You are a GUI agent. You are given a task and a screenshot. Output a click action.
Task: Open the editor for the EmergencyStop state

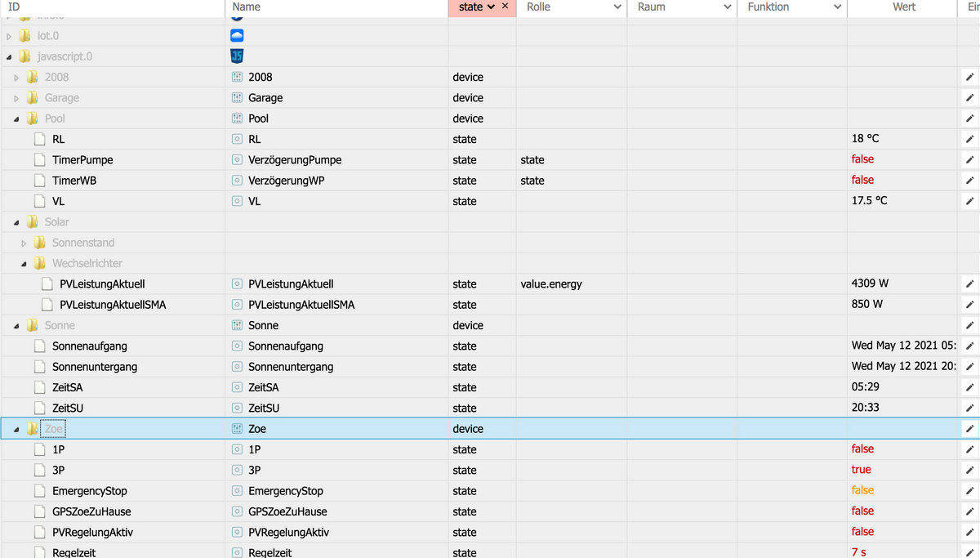969,491
